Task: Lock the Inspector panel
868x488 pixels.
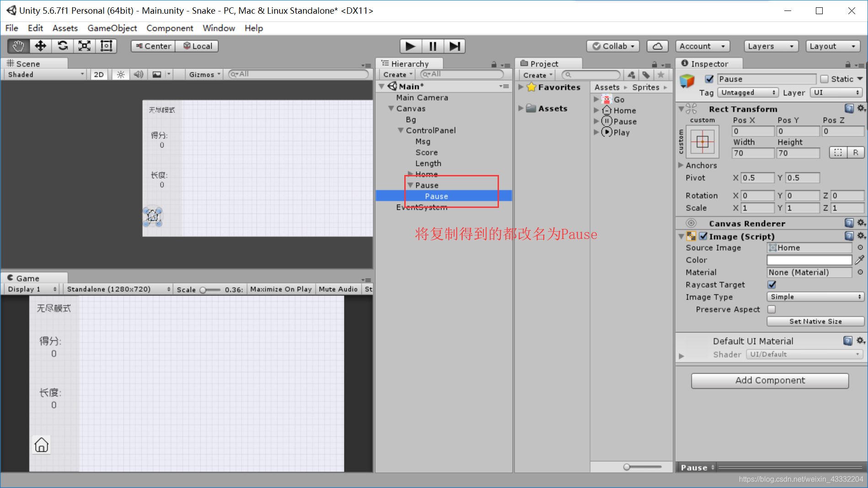Action: pyautogui.click(x=848, y=64)
